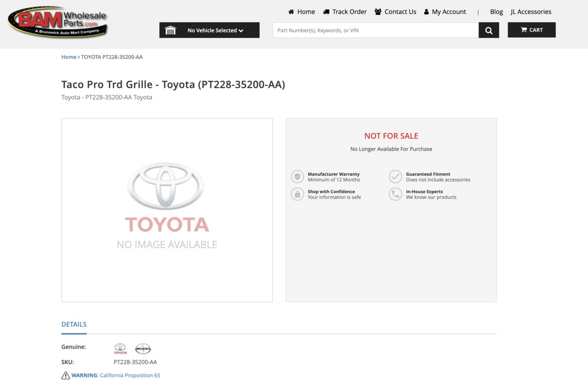Click the No Longer Available For Purchase text
This screenshot has width=588, height=382.
coord(391,149)
